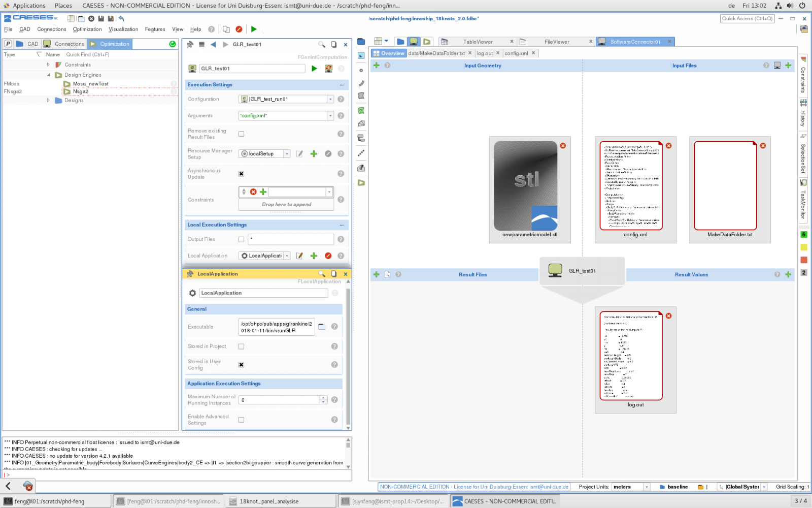The width and height of the screenshot is (812, 508).
Task: Open the Places menu in top panel
Action: [x=63, y=6]
